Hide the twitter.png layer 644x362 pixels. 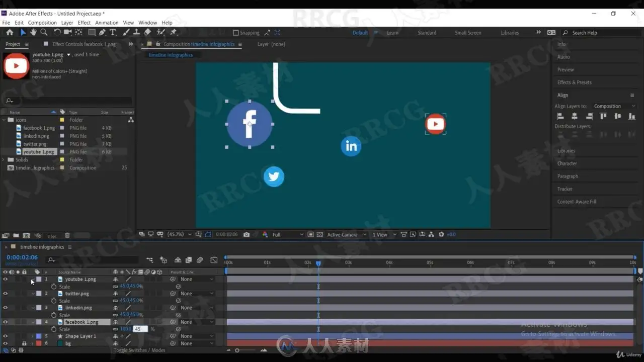coord(5,293)
